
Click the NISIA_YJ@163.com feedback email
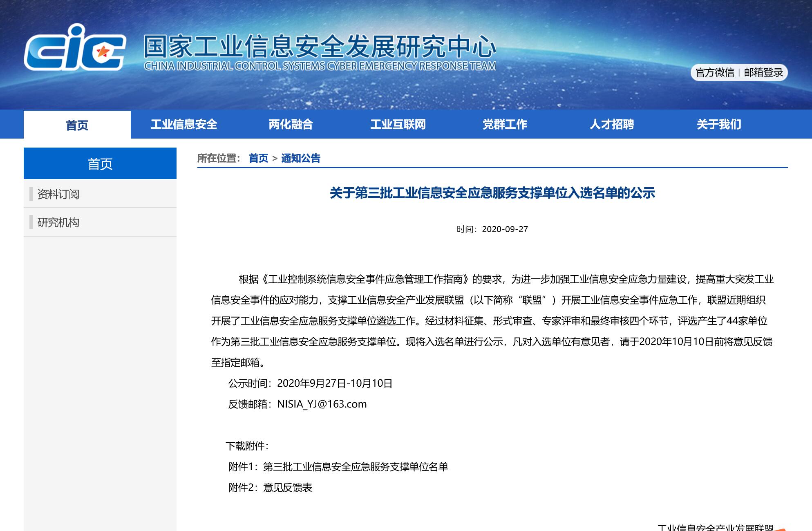click(x=323, y=404)
